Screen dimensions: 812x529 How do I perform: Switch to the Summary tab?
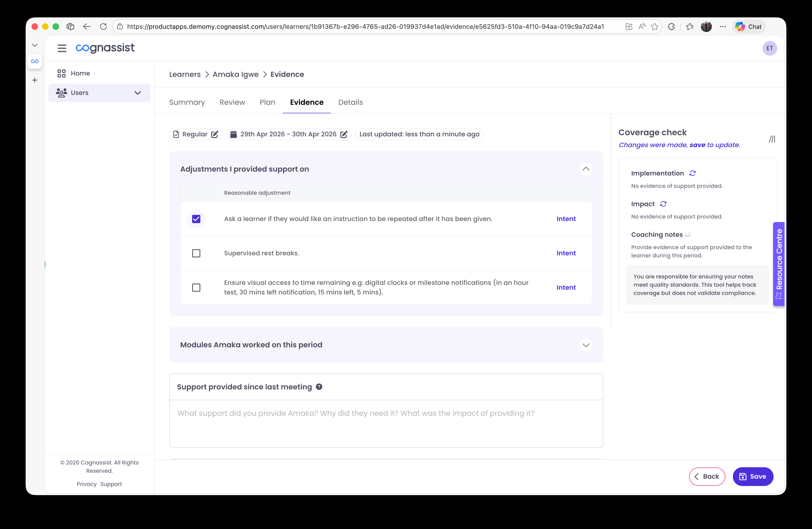187,102
